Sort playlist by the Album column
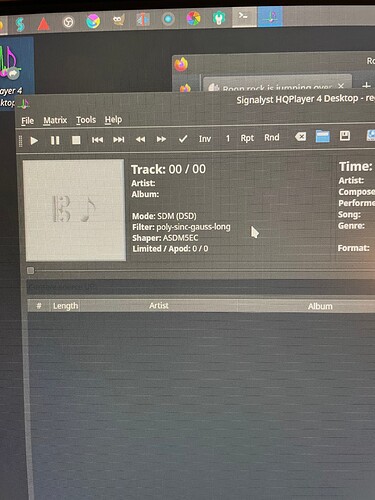 (320, 306)
